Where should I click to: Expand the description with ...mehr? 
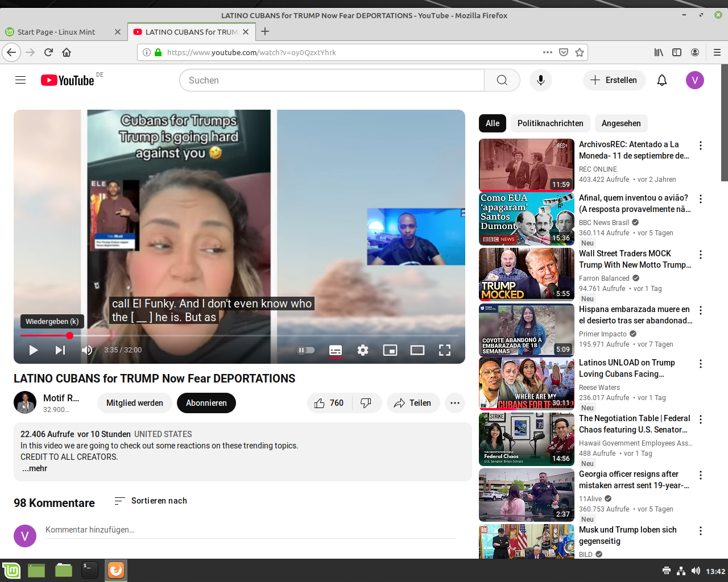click(x=35, y=468)
